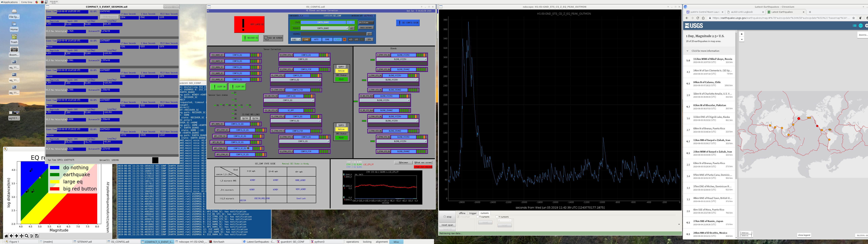This screenshot has width=868, height=244.
Task: Enable Y cursors checkbox in ndscope
Action: point(497,217)
